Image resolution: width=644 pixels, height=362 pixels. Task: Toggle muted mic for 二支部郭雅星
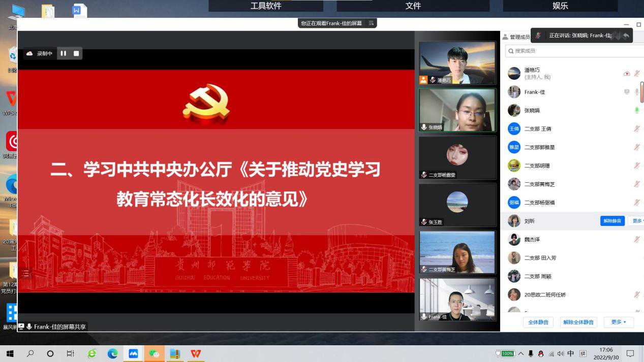[636, 147]
